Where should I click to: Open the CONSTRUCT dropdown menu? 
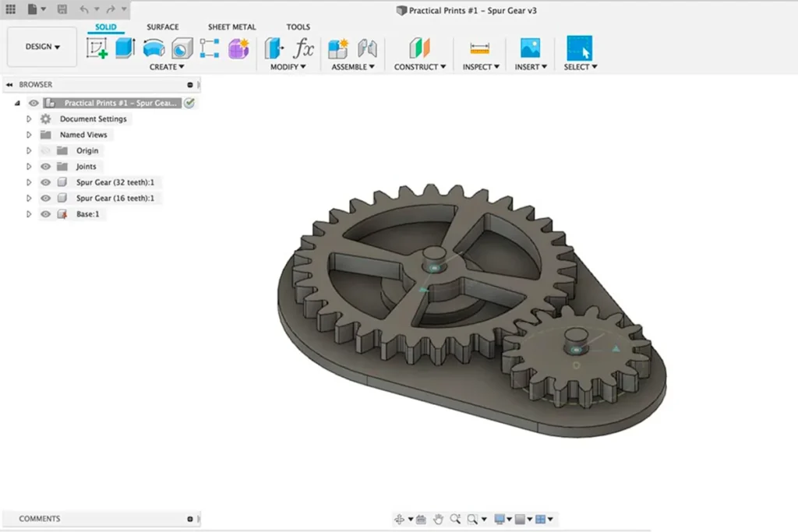[419, 67]
